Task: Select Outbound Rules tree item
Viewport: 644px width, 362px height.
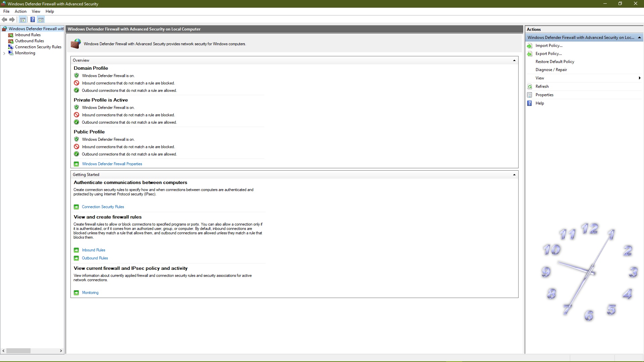Action: click(x=30, y=41)
